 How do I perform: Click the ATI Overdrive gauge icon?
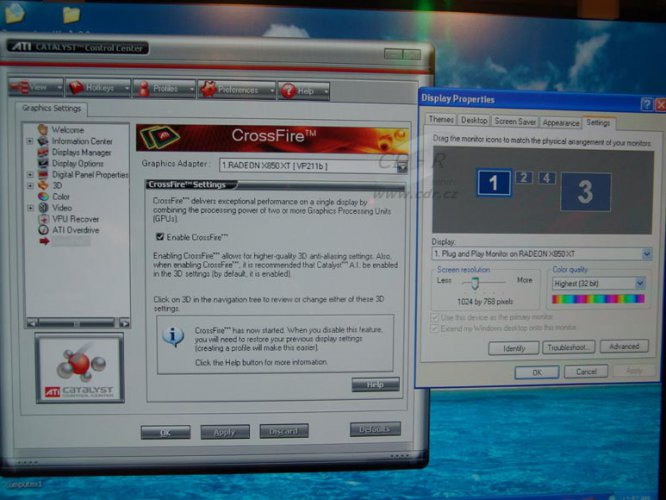[x=43, y=230]
